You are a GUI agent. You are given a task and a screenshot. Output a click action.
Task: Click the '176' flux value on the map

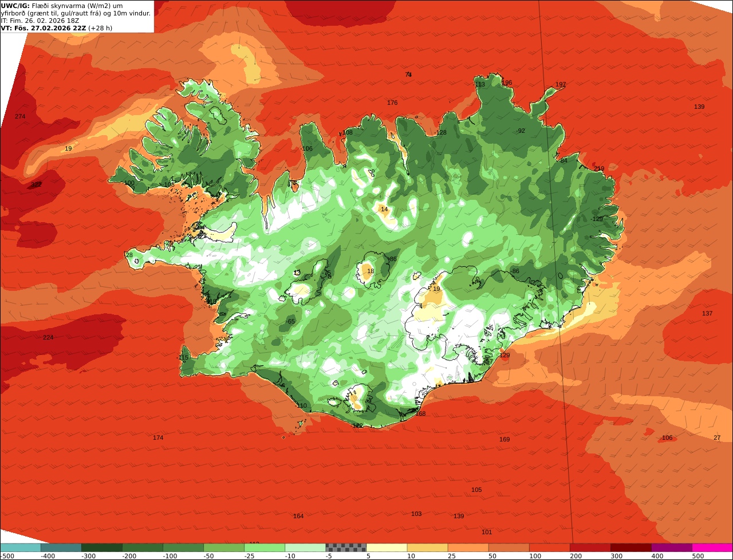(392, 102)
